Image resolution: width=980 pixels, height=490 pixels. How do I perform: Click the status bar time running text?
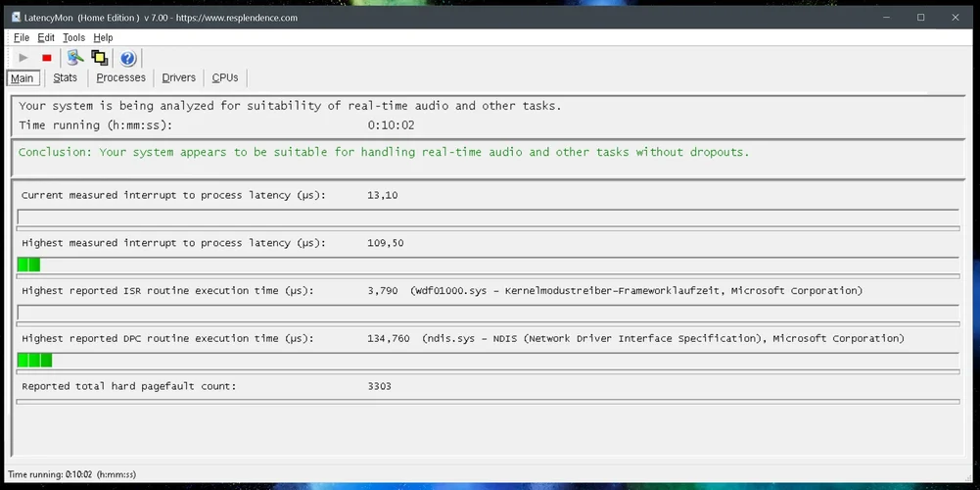[71, 474]
